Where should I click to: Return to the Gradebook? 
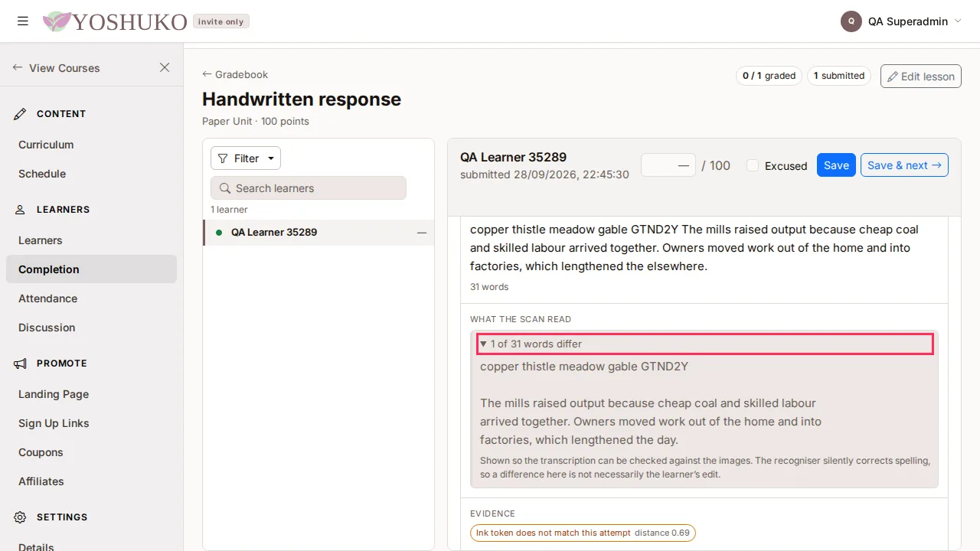(x=235, y=74)
